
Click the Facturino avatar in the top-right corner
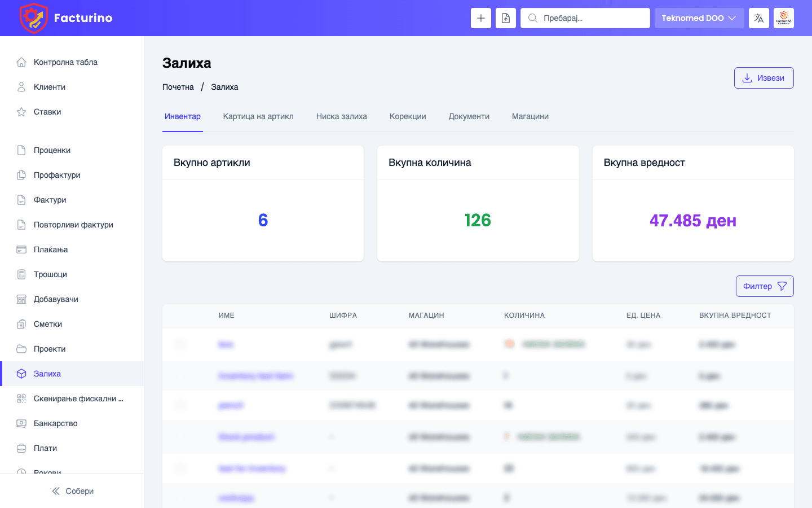point(783,18)
